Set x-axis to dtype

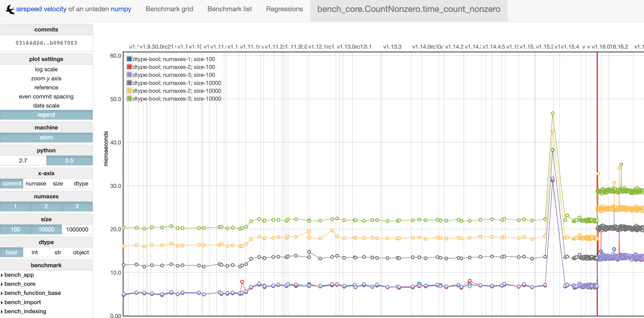81,184
